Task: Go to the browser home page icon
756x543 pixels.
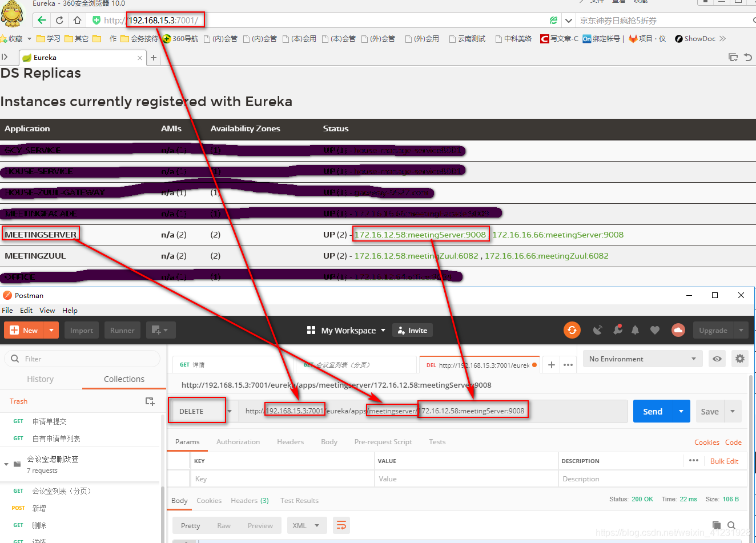Action: point(78,21)
